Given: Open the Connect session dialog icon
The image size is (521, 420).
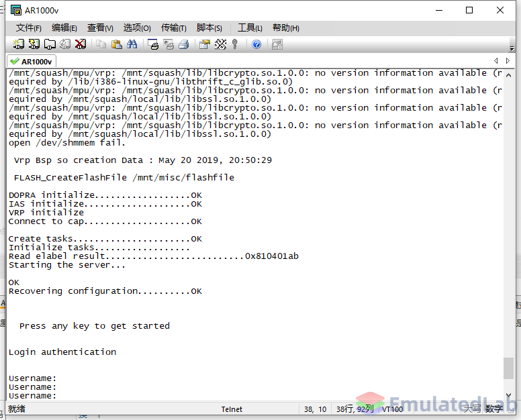Looking at the screenshot, I should [x=19, y=44].
